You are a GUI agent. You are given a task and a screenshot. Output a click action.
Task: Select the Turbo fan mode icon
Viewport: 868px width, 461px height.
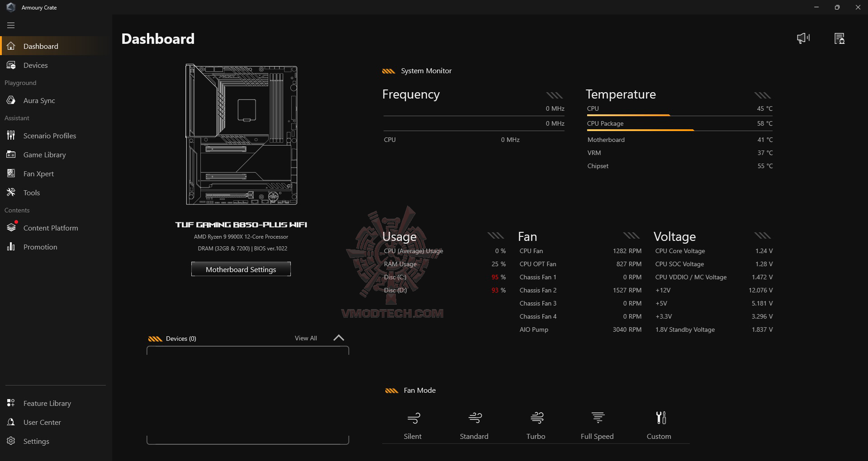(x=536, y=418)
